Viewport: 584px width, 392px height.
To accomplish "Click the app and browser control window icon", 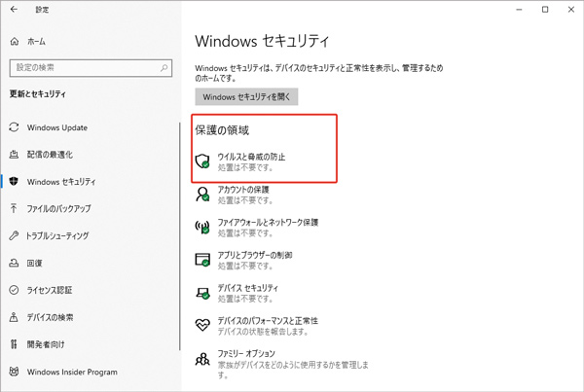I will click(202, 260).
